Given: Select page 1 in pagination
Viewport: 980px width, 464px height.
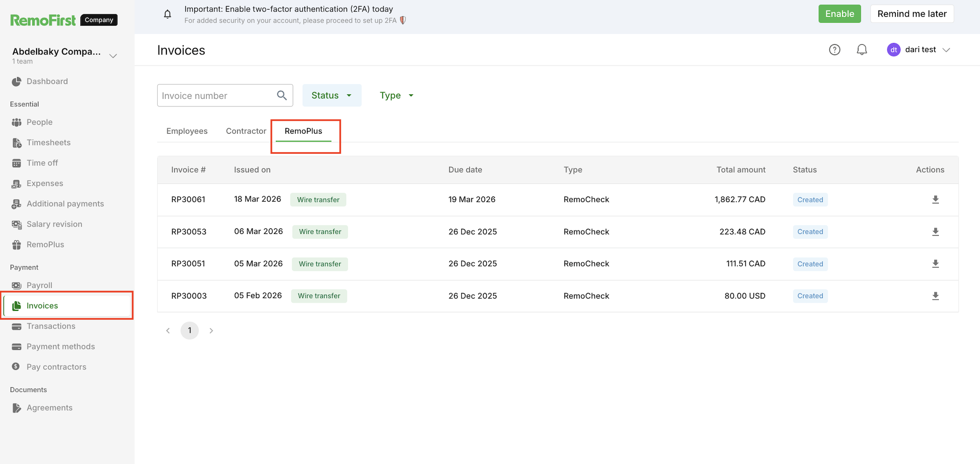Looking at the screenshot, I should click(190, 330).
